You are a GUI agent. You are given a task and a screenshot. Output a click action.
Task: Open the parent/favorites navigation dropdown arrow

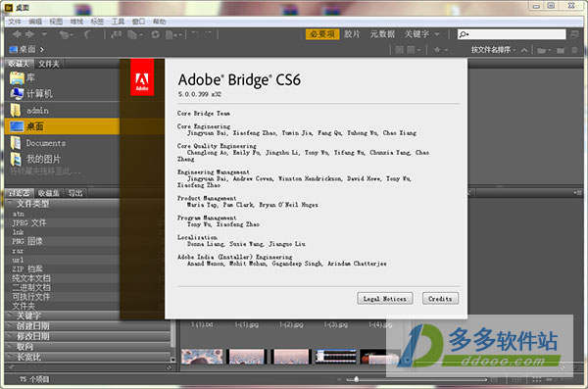(44, 34)
